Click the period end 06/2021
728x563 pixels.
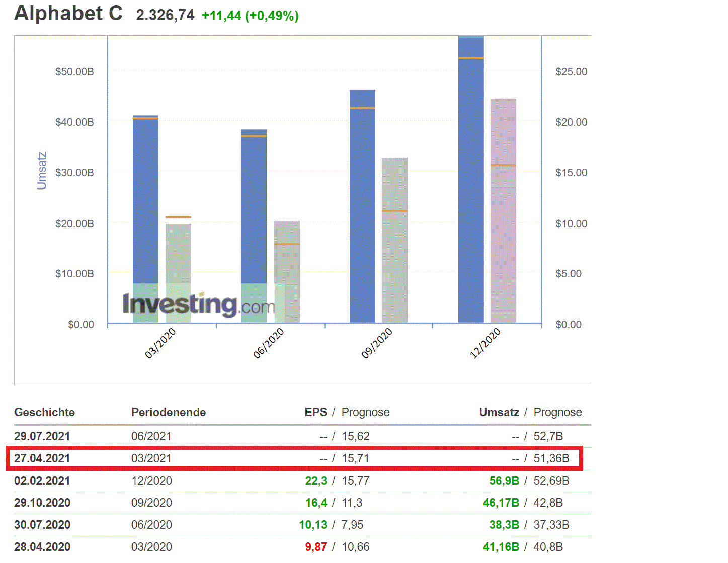coord(151,436)
